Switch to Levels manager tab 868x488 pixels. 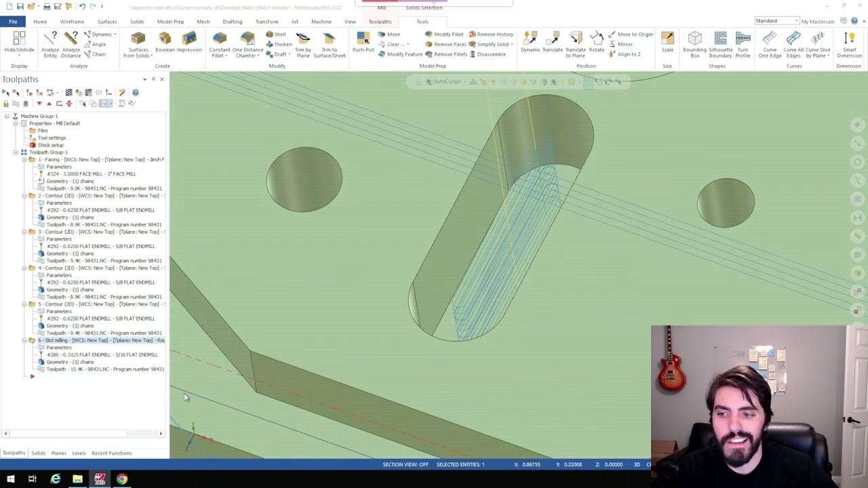pos(79,453)
